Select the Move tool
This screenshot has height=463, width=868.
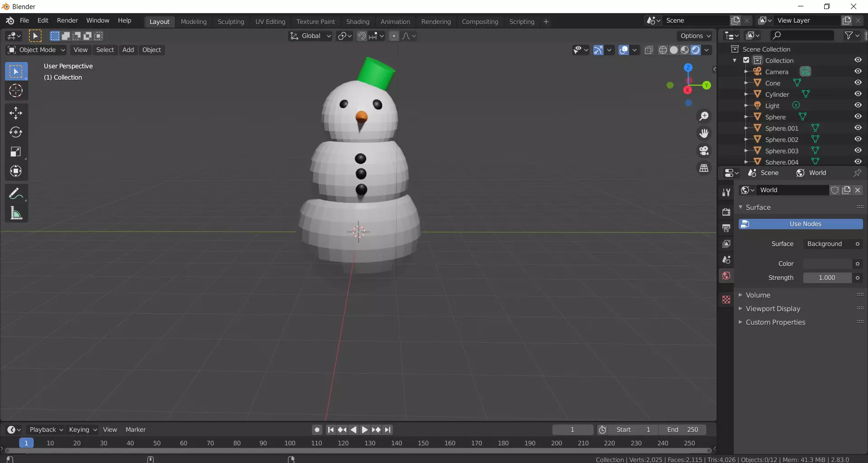[x=16, y=113]
